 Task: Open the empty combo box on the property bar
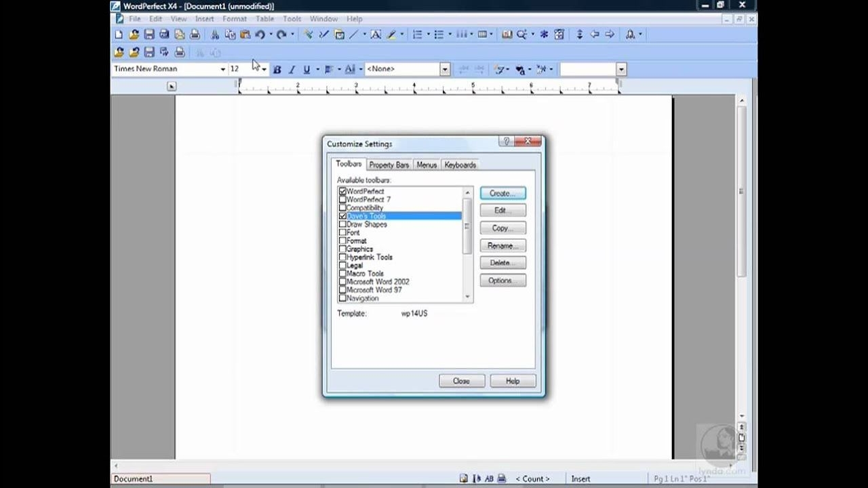(621, 69)
